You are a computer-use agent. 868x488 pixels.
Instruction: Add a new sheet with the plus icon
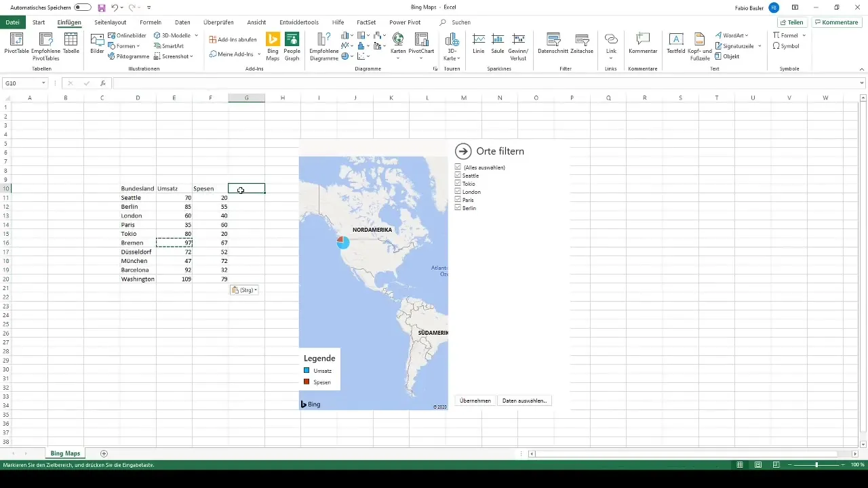click(x=104, y=453)
